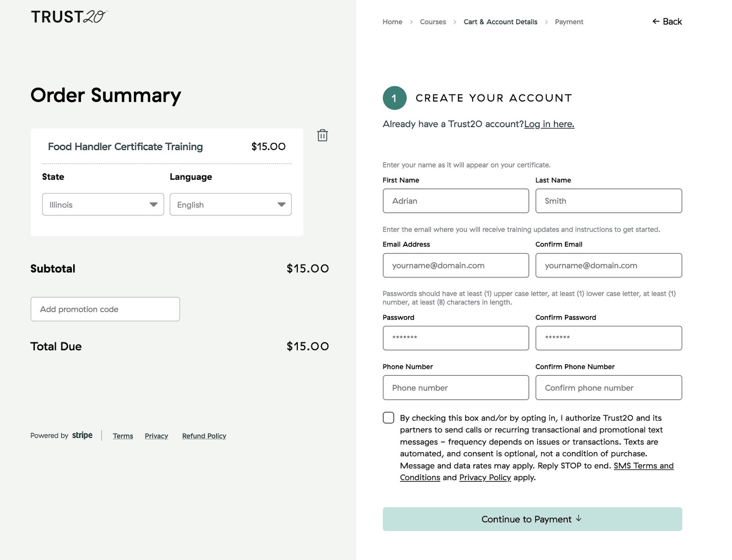Click the Continue to Payment button
This screenshot has width=732, height=560.
pos(533,519)
